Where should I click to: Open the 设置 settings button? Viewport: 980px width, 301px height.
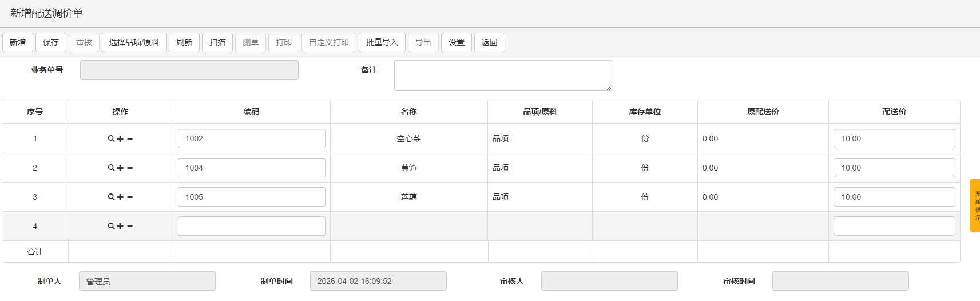pyautogui.click(x=457, y=42)
